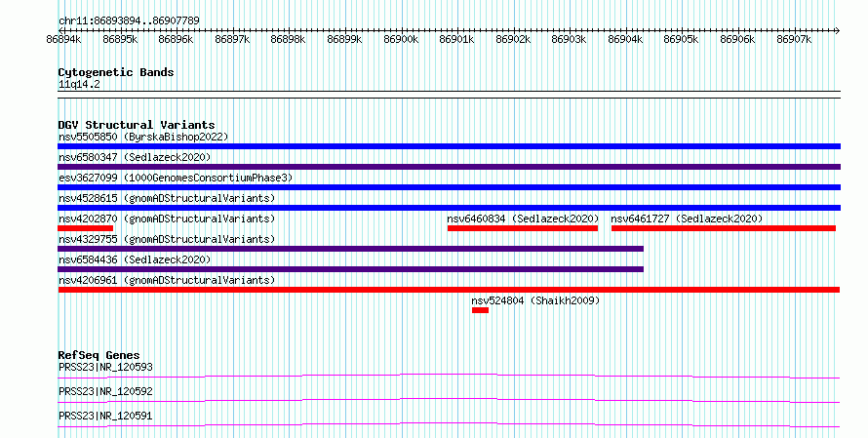Click the RefSeq Genes track title

tap(99, 355)
